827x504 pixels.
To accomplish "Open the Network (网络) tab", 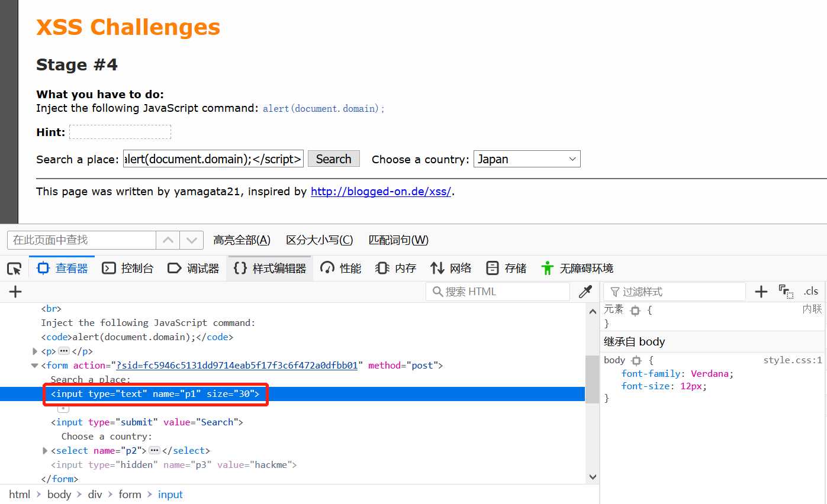I will [450, 269].
